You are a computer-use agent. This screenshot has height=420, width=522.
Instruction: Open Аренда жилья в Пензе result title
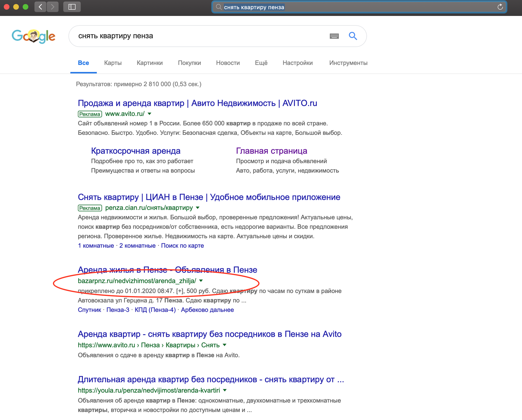[167, 270]
